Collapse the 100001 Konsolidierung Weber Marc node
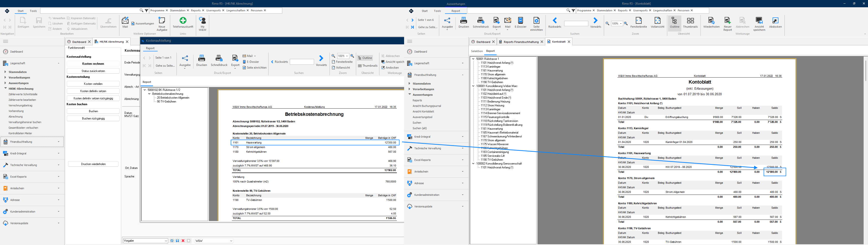868x245 pixels. pyautogui.click(x=473, y=86)
